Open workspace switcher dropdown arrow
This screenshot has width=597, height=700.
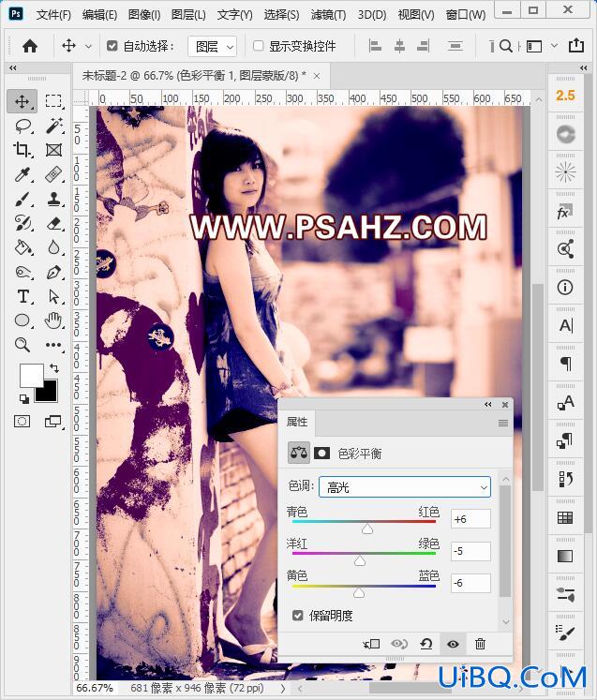point(554,46)
